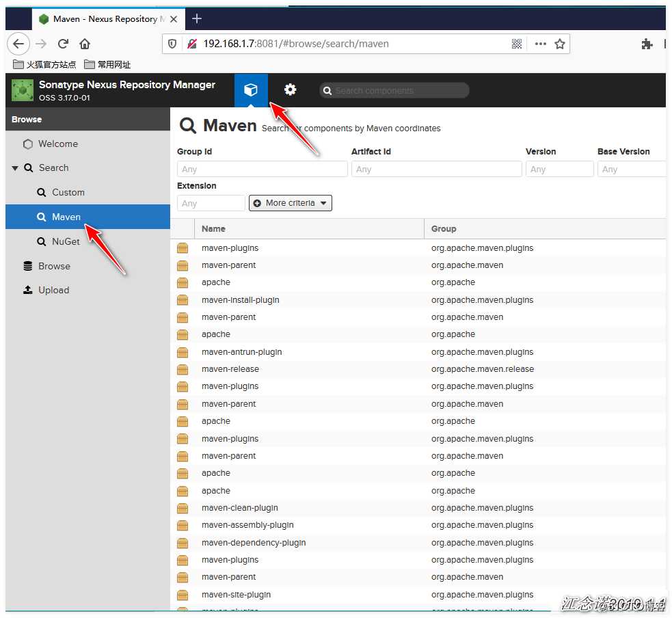This screenshot has width=672, height=618.
Task: Open the browser home icon
Action: tap(85, 44)
